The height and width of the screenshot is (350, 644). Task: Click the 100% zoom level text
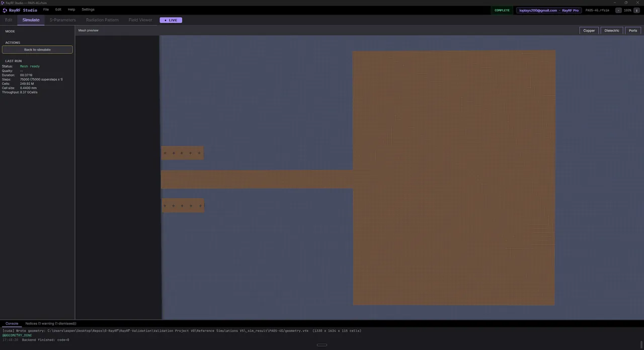pos(627,10)
